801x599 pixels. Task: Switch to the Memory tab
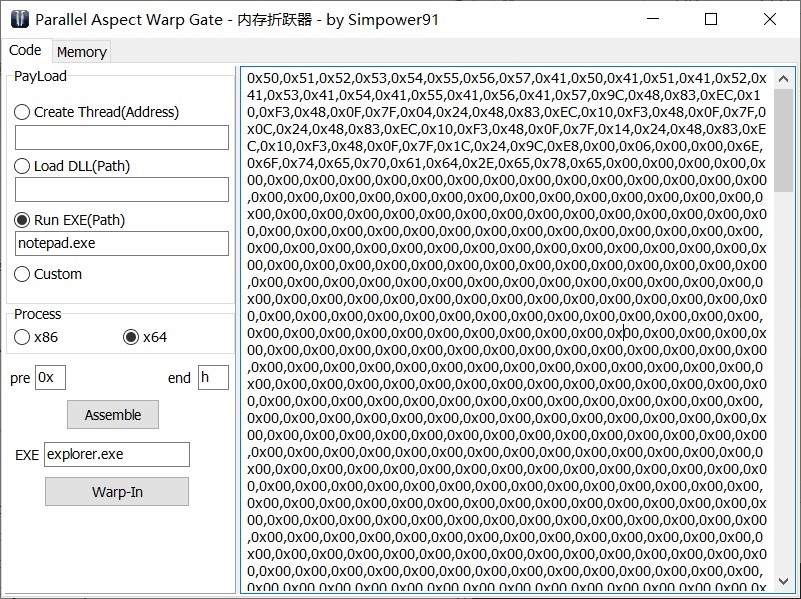[x=82, y=52]
